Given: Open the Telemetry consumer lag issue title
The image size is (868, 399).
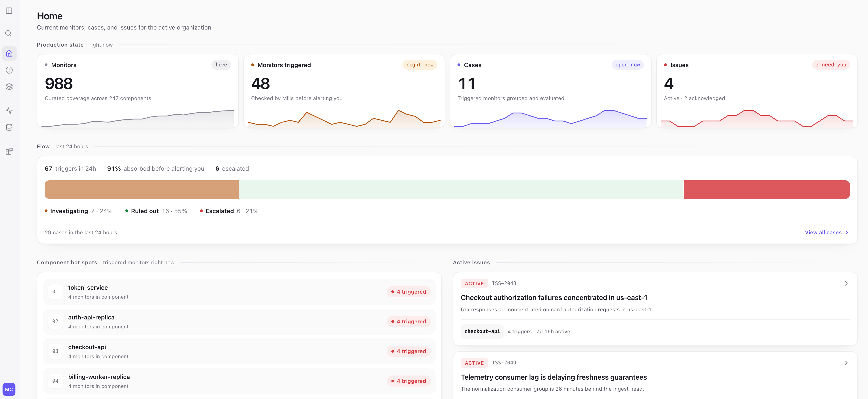Looking at the screenshot, I should tap(554, 377).
